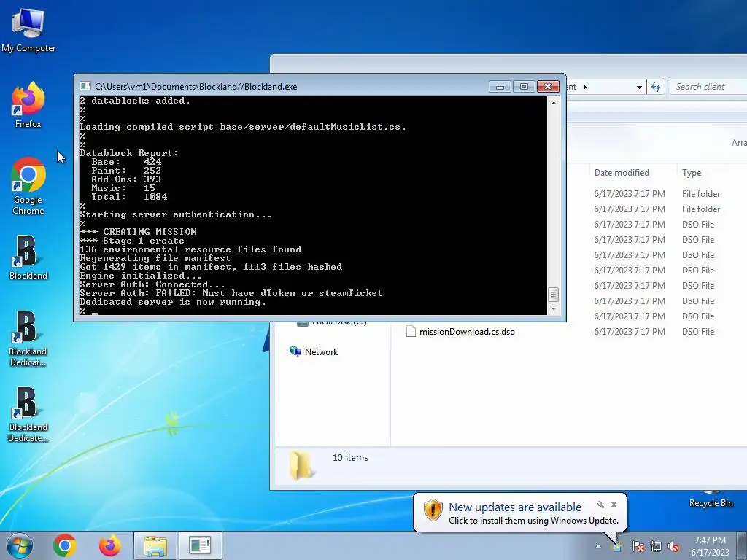Viewport: 747px width, 560px height.
Task: Open the My Computer desktop icon
Action: click(28, 29)
